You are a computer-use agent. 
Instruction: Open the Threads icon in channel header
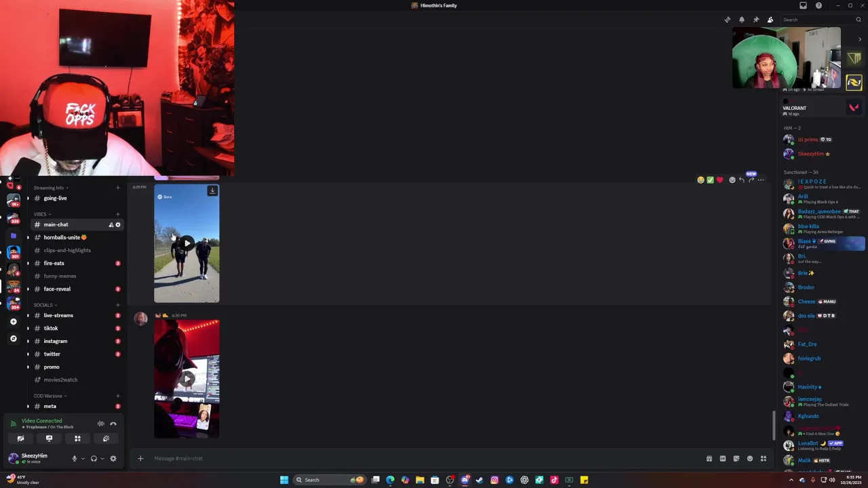click(x=728, y=20)
